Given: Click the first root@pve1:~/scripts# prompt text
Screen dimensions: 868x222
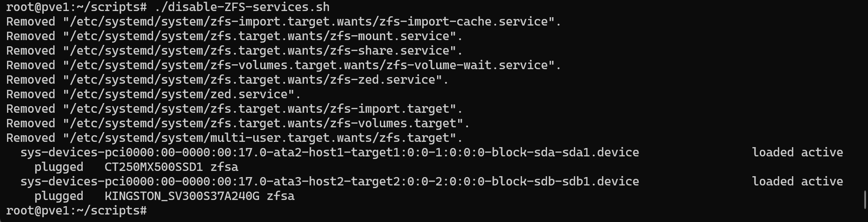Looking at the screenshot, I should (77, 7).
